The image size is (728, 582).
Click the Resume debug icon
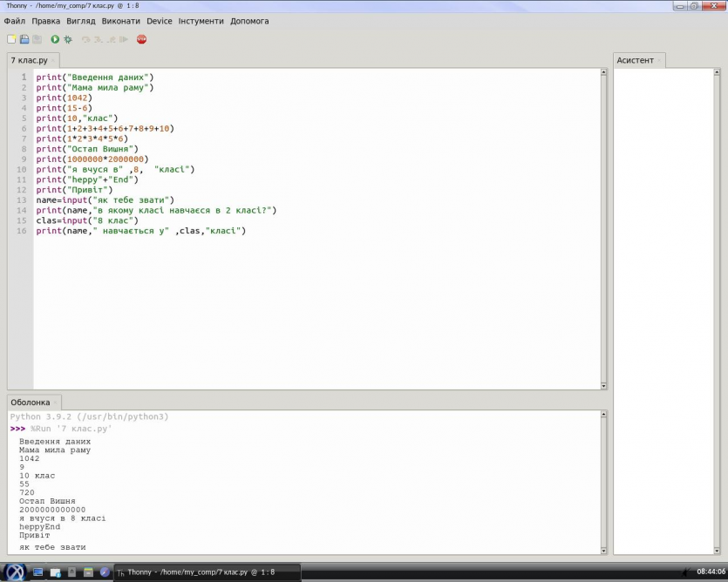click(x=124, y=39)
